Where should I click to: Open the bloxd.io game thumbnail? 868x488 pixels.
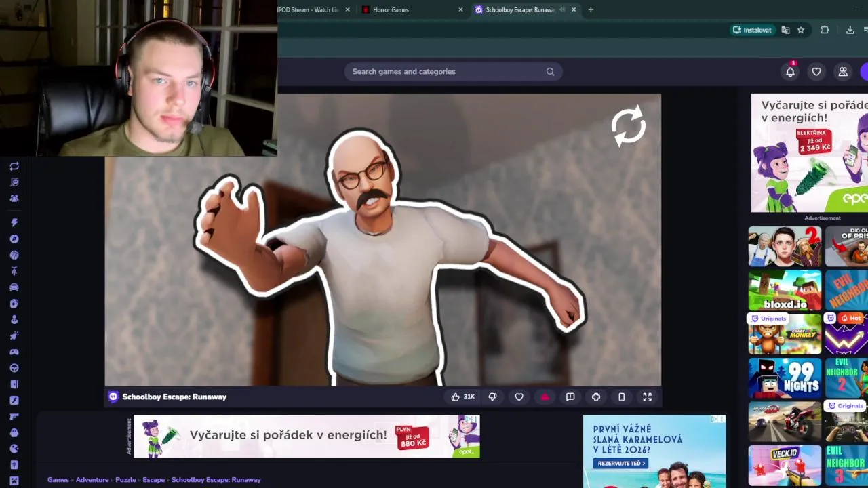tap(785, 290)
